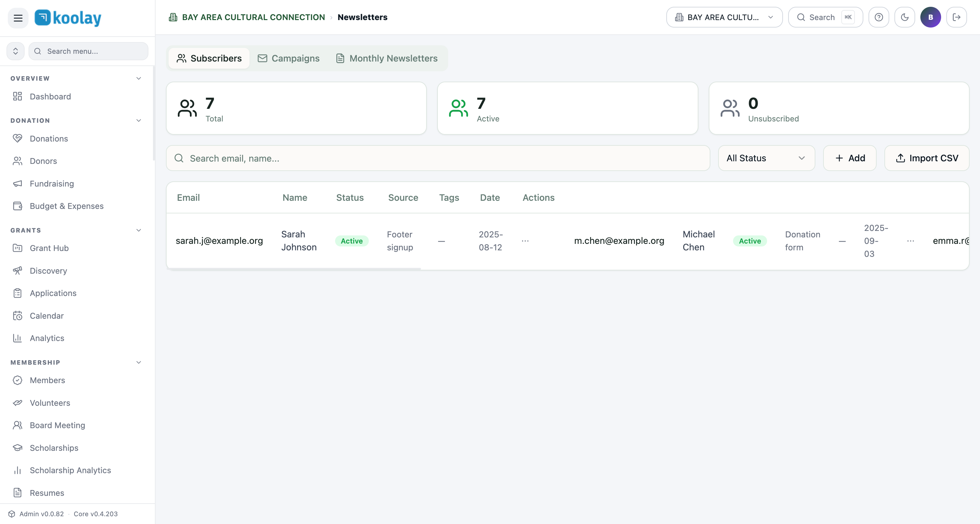
Task: Click the Date column header
Action: pyautogui.click(x=490, y=198)
